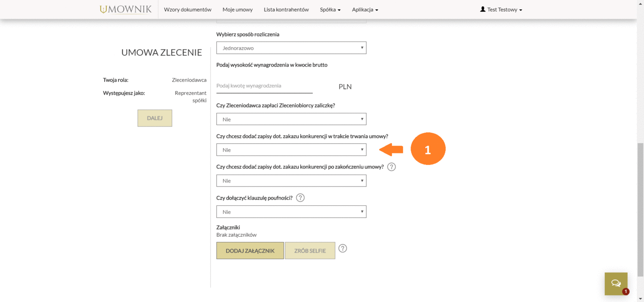The width and height of the screenshot is (644, 302).
Task: Expand the Aplikacja menu
Action: click(365, 9)
